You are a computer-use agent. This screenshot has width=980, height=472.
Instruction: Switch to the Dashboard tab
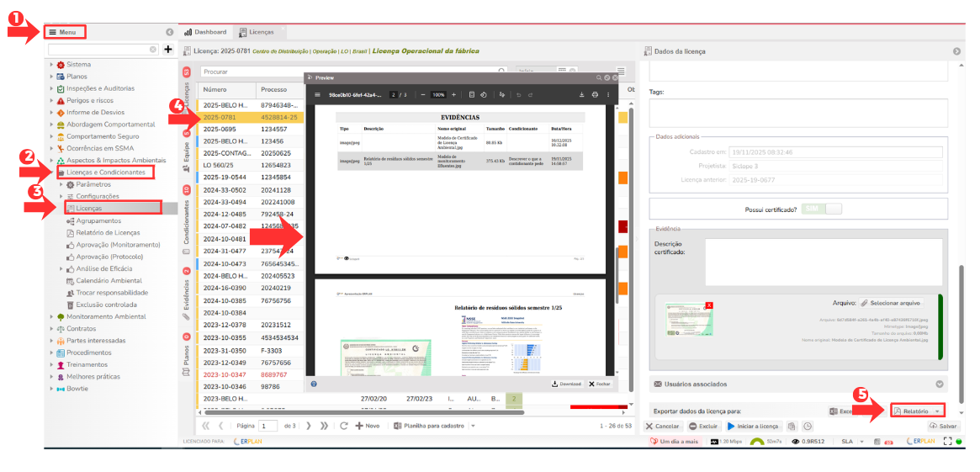coord(205,32)
